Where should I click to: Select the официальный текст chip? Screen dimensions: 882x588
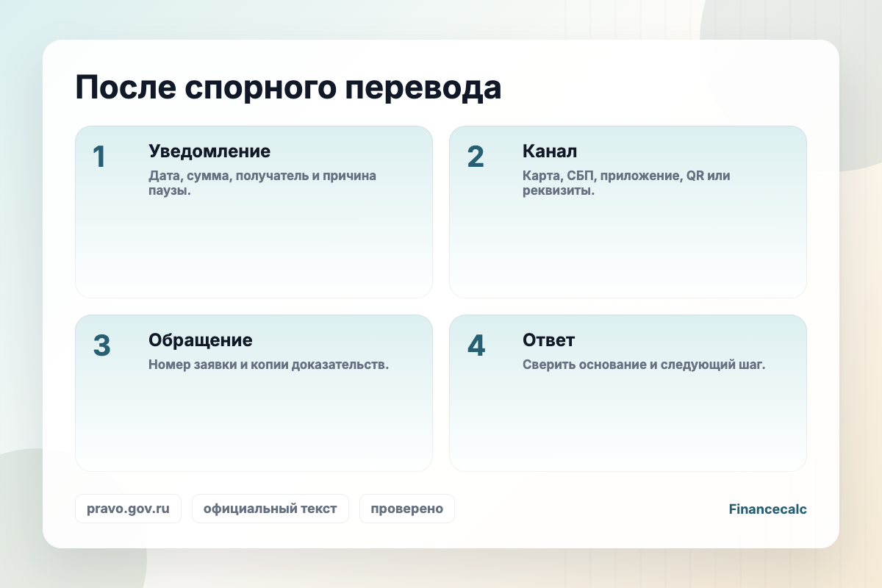click(x=270, y=509)
